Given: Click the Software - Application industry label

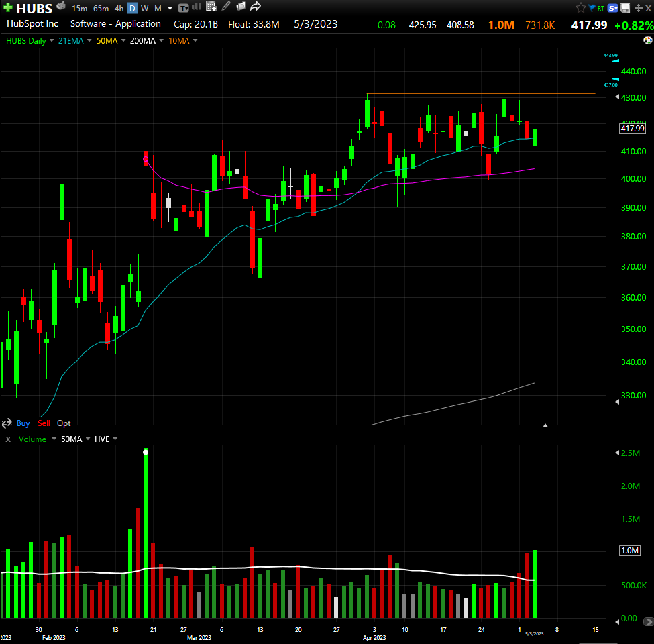Looking at the screenshot, I should [x=115, y=23].
